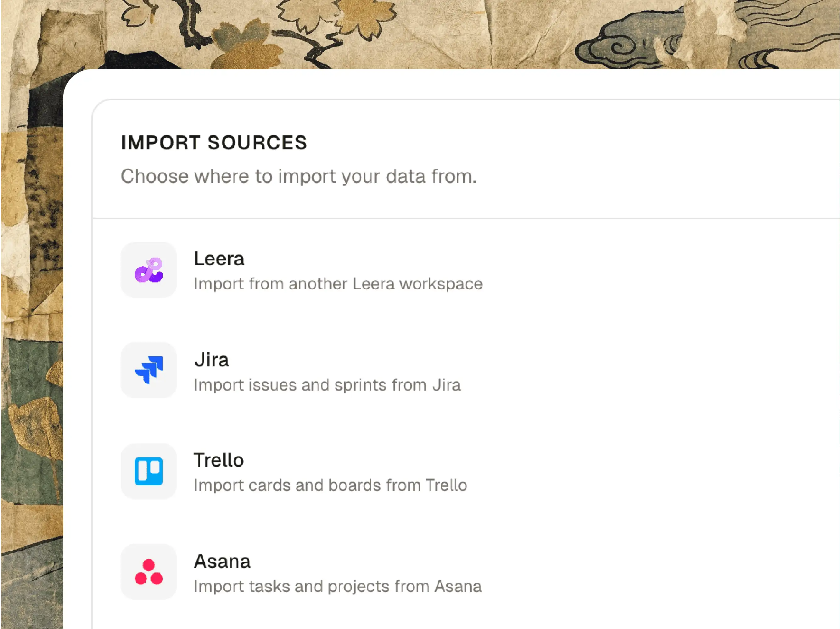Select the blue Trello card icon
Screen dimensions: 840x629
pos(148,471)
